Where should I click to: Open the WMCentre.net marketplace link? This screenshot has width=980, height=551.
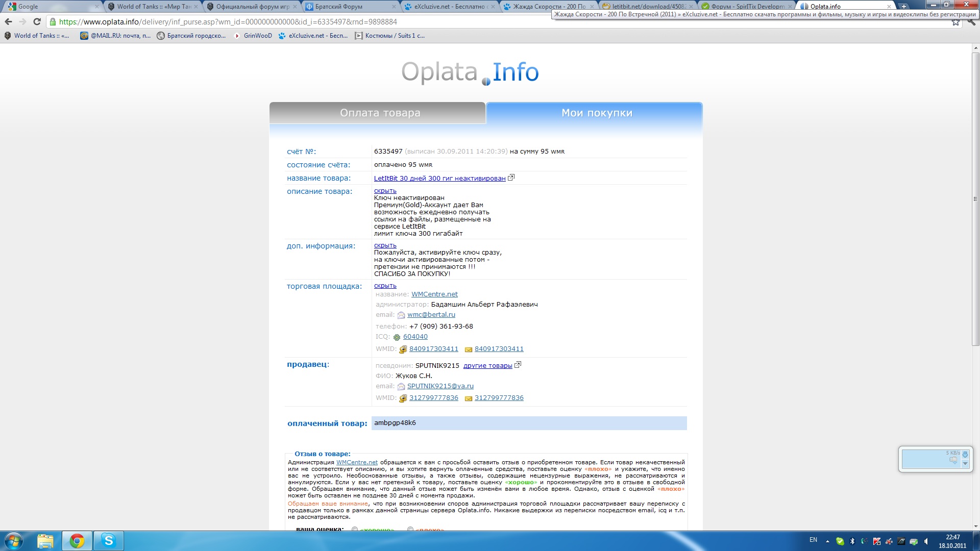(434, 294)
